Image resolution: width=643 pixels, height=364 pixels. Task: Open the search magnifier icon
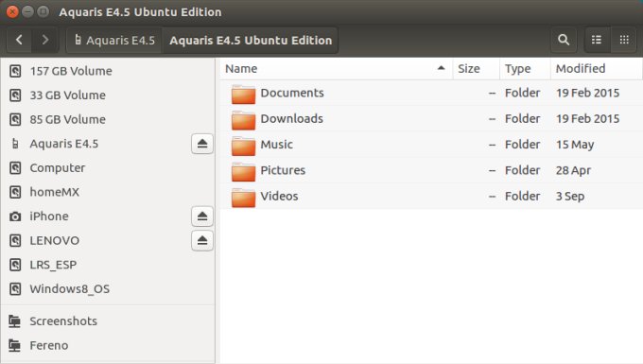tap(564, 40)
